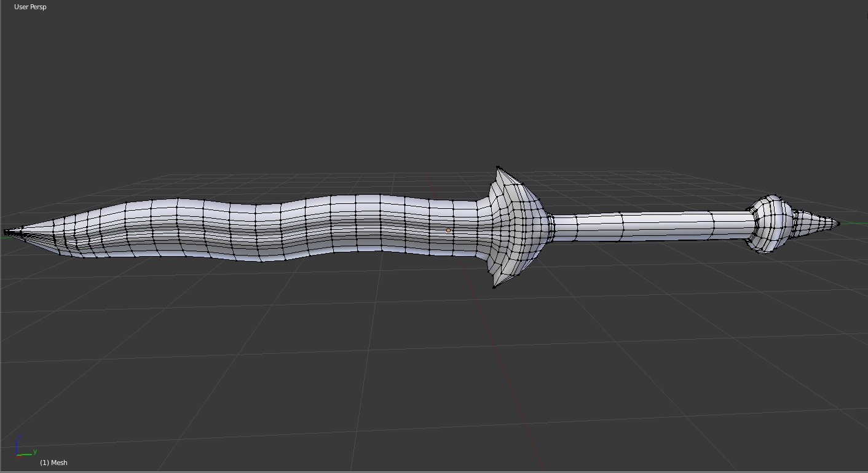Click the gray border below the viewport

pos(434,471)
